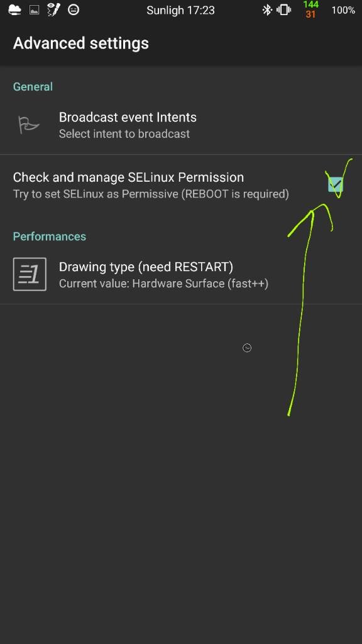Tap the Drawing type list icon
Image resolution: width=362 pixels, height=644 pixels.
(30, 274)
